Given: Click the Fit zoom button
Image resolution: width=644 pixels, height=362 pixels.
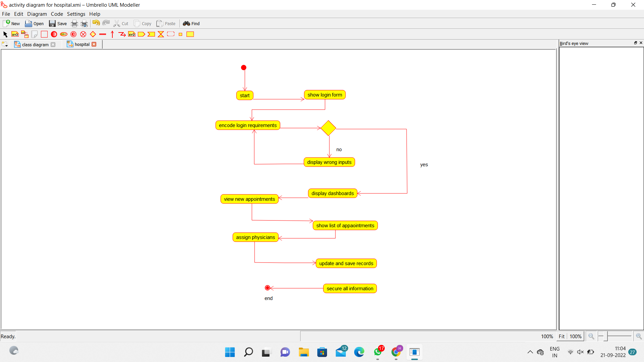Looking at the screenshot, I should (561, 336).
